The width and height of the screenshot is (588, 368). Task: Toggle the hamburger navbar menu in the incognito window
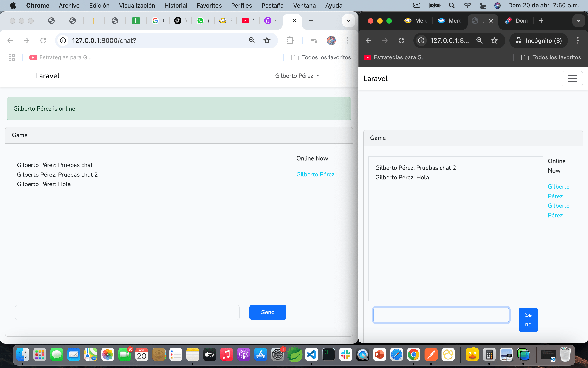(x=572, y=78)
